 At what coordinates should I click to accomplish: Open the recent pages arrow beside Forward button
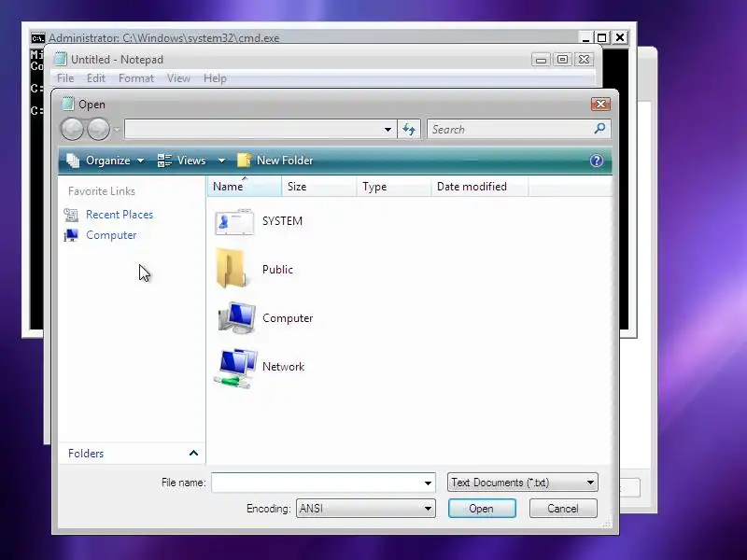pyautogui.click(x=117, y=130)
